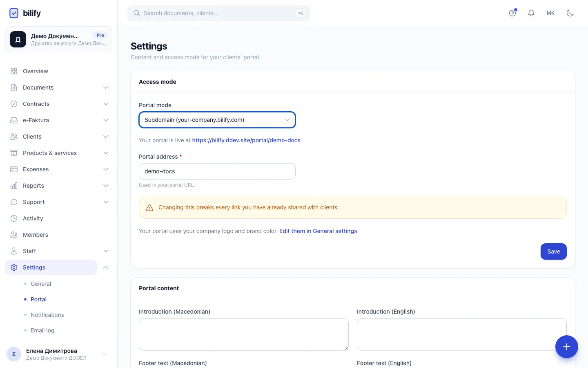588x368 pixels.
Task: Collapse the Settings submenu chevron
Action: click(106, 267)
